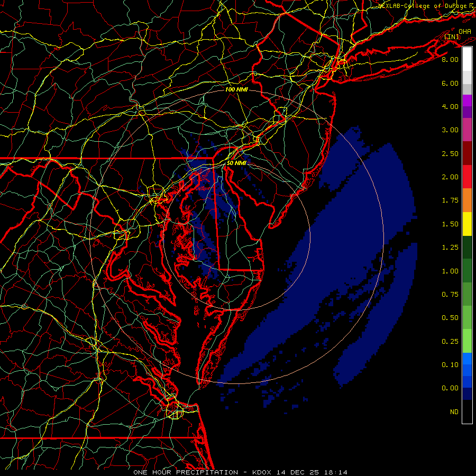The image size is (476, 476).
Task: Click the 6.00 legend value
Action: [x=450, y=83]
